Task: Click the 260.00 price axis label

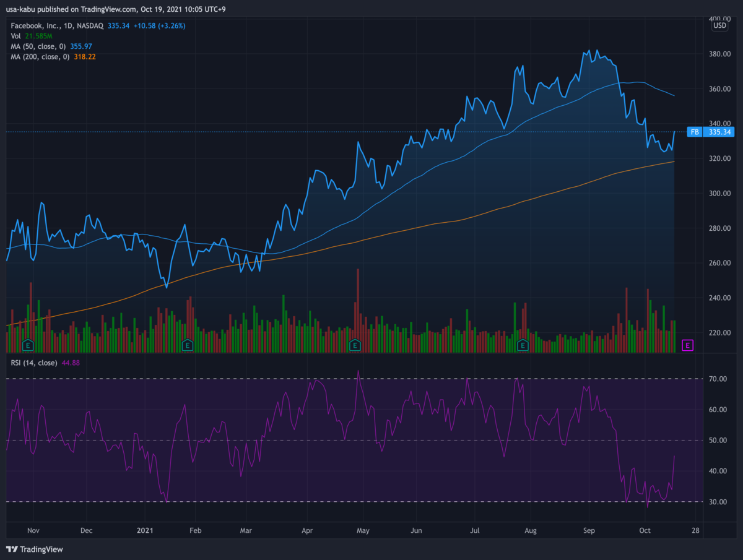Action: point(719,263)
